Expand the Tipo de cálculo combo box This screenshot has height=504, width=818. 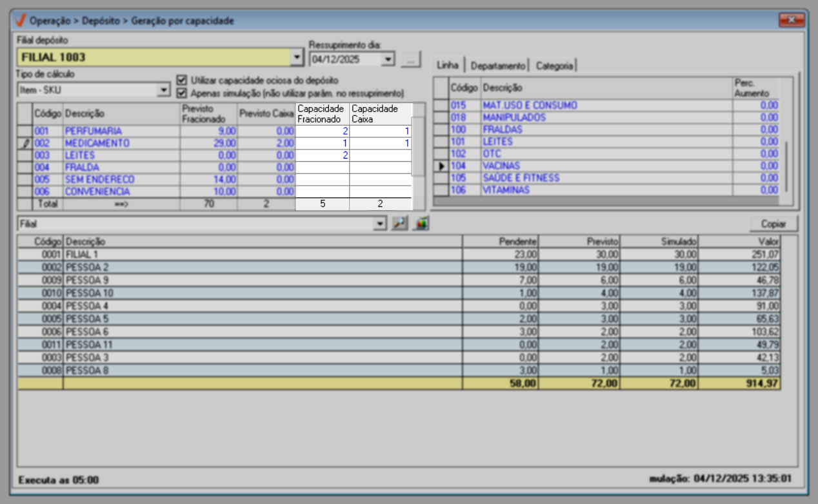coord(164,91)
